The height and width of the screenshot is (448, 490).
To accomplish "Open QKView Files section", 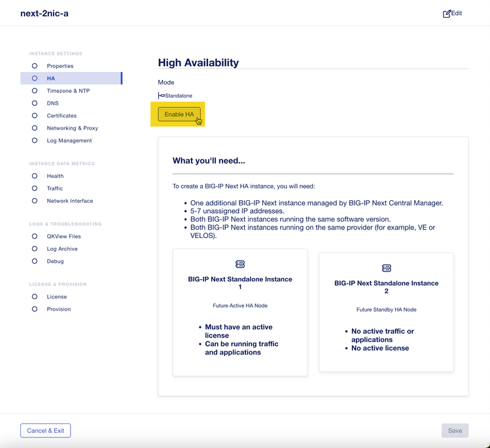I will [63, 236].
